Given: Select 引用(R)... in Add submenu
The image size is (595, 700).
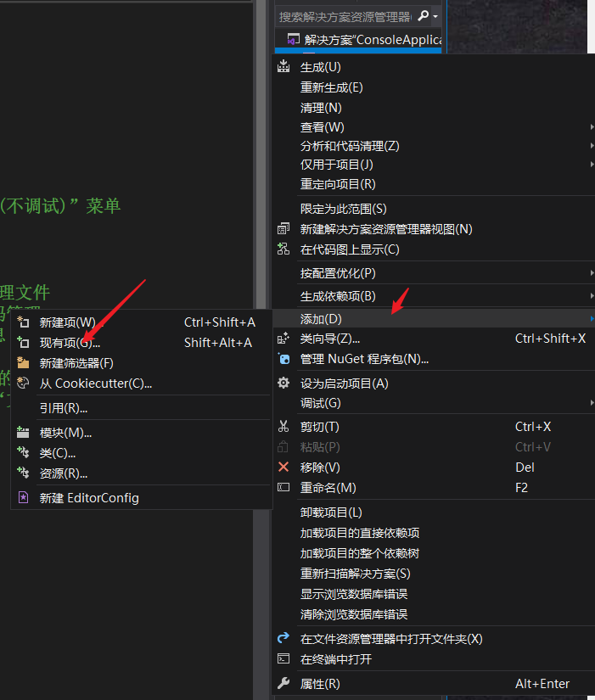Looking at the screenshot, I should pyautogui.click(x=64, y=408).
